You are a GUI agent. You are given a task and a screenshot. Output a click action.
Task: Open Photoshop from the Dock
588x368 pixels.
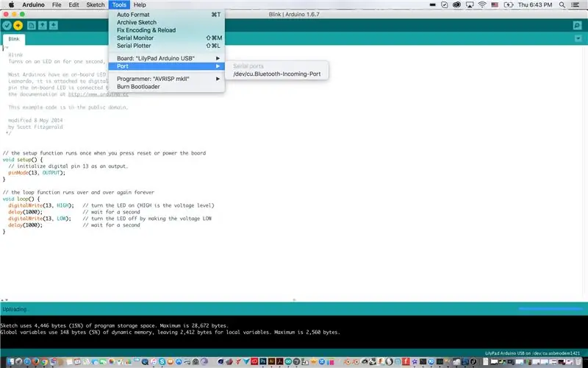pyautogui.click(x=263, y=361)
